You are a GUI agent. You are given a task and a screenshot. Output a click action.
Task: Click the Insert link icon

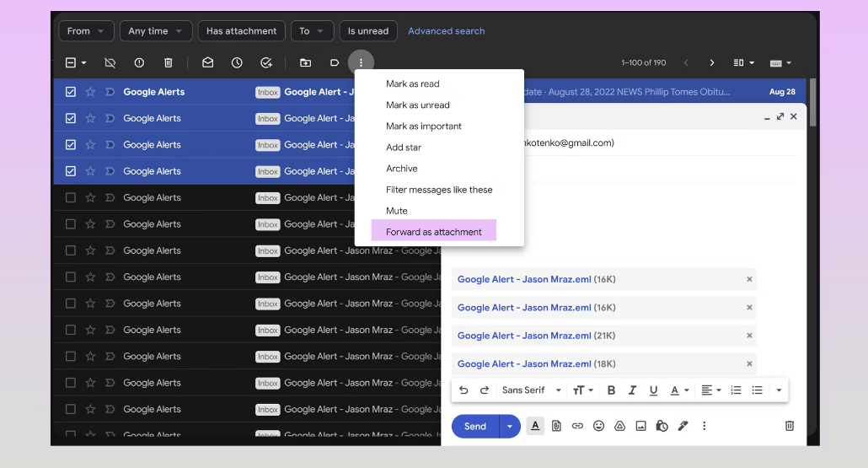(577, 426)
